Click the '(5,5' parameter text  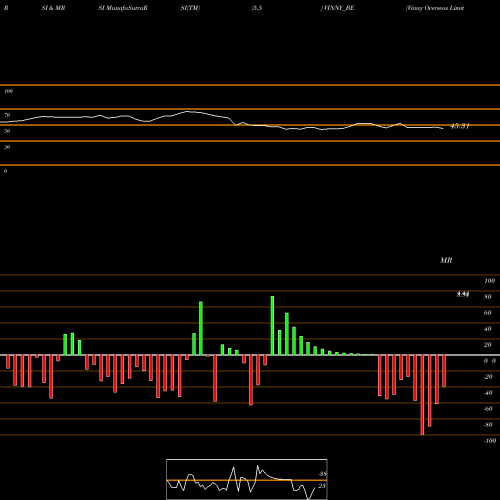point(257,8)
